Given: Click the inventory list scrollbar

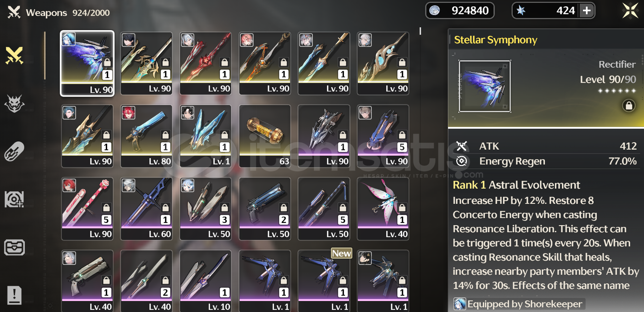Looking at the screenshot, I should click(420, 31).
